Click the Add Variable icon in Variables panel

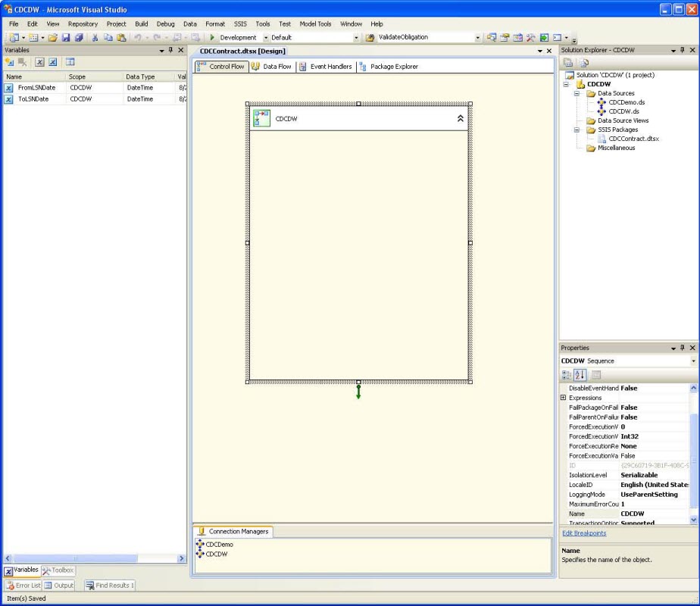[10, 62]
